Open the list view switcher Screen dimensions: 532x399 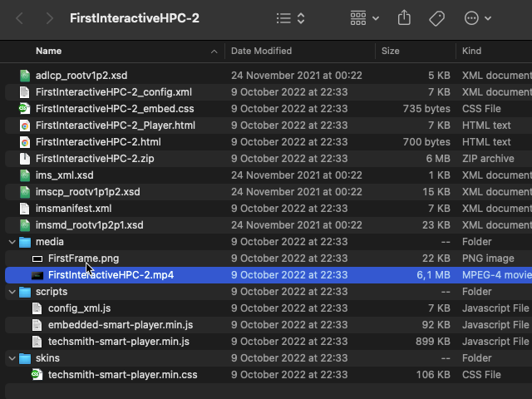[x=290, y=18]
